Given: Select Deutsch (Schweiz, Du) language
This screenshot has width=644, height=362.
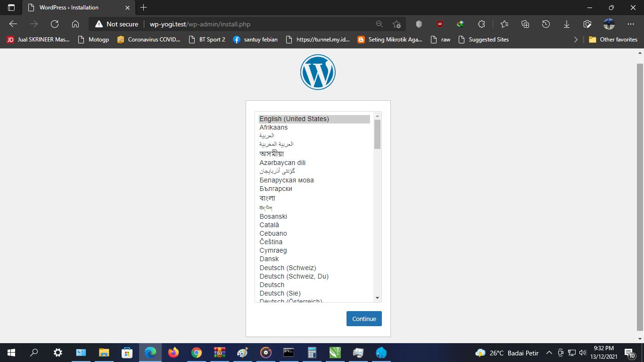Looking at the screenshot, I should pos(314,276).
